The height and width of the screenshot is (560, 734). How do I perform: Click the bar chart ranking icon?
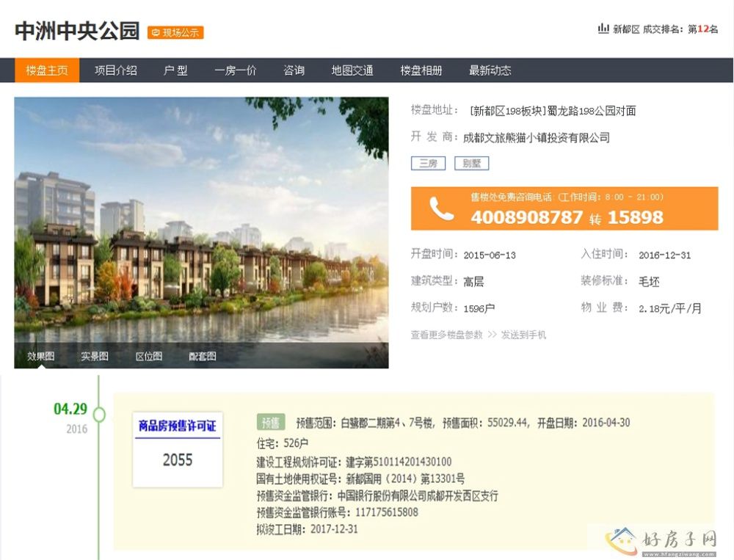[603, 29]
